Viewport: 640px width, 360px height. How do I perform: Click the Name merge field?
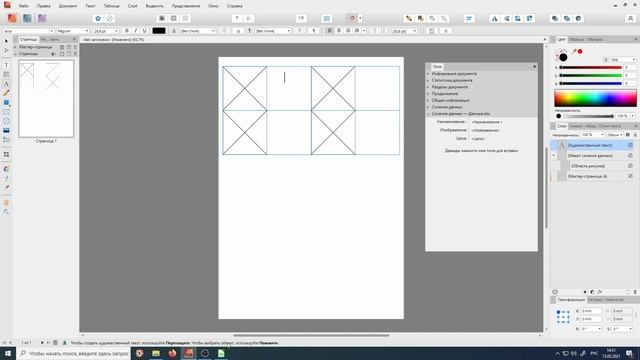click(x=487, y=122)
